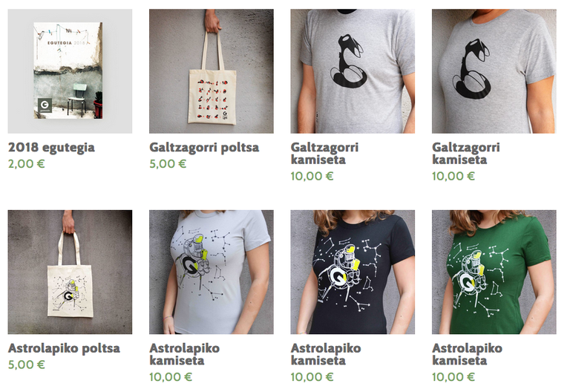Click the 5,00 € price under Galtzagorri poltsa
Viewport: 570px width, 392px height.
pos(168,164)
